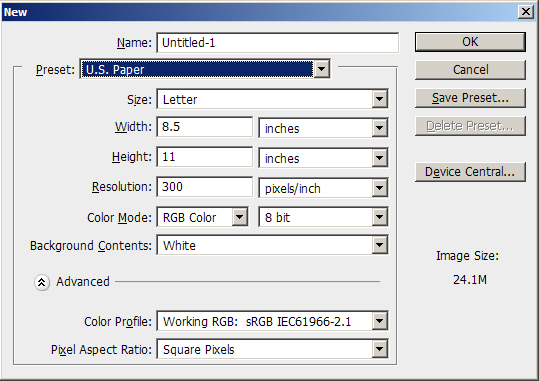Collapse the Advanced section chevron icon
The image size is (539, 381).
pos(42,282)
